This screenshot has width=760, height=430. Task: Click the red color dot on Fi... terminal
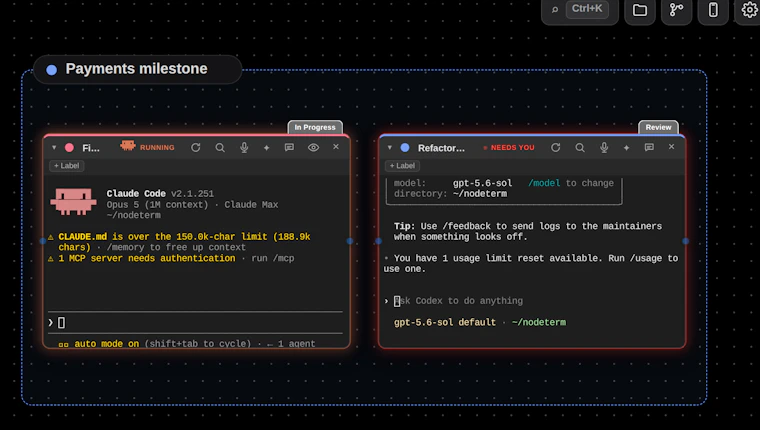69,147
